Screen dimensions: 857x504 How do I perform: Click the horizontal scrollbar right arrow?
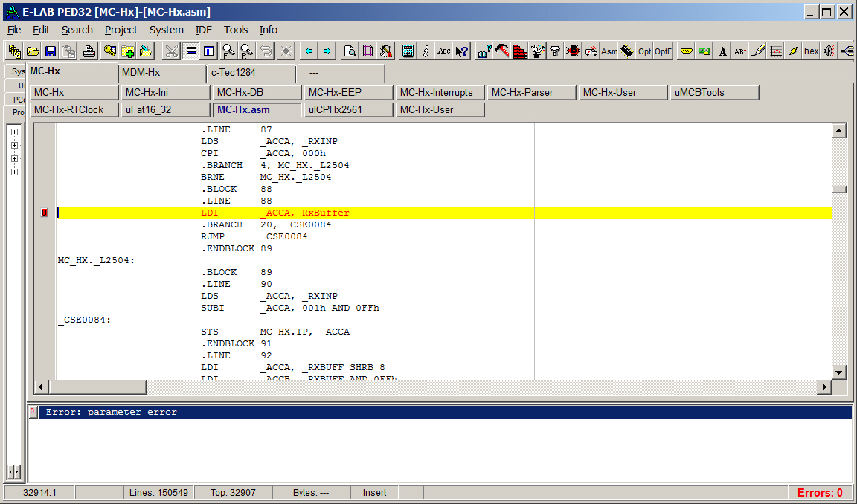point(824,387)
